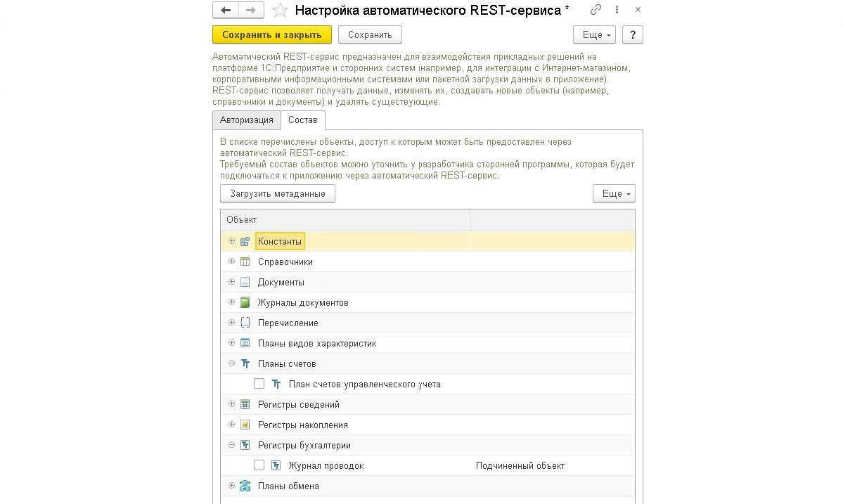Image resolution: width=843 pixels, height=504 pixels.
Task: Click the Регистры накопления node icon
Action: point(245,425)
